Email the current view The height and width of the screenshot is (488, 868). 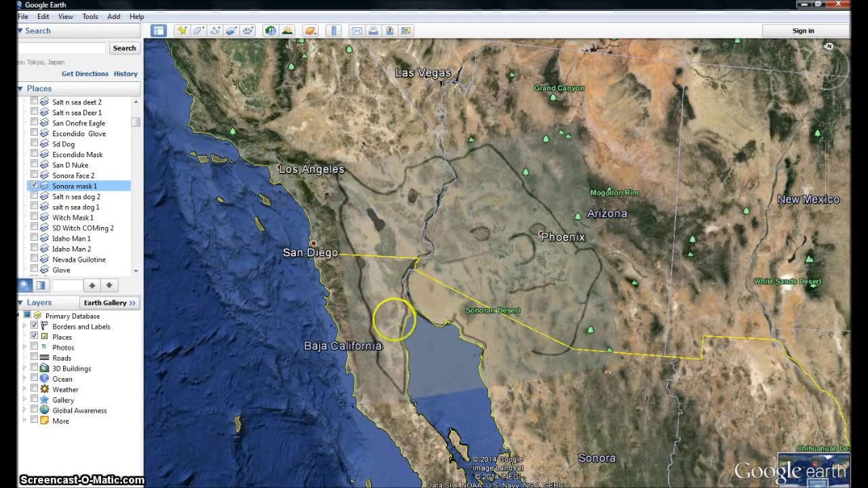coord(357,30)
